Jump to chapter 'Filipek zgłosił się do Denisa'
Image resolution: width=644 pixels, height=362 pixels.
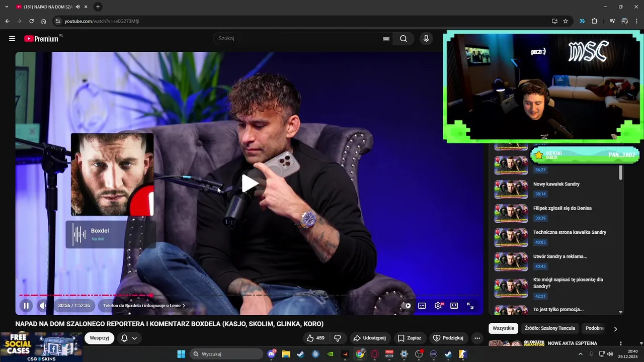pyautogui.click(x=562, y=208)
